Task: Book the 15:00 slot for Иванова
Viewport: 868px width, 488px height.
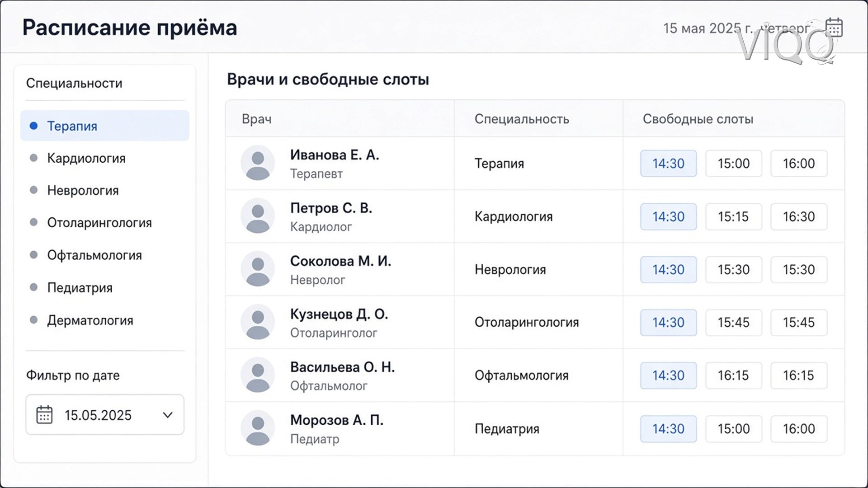Action: 734,163
